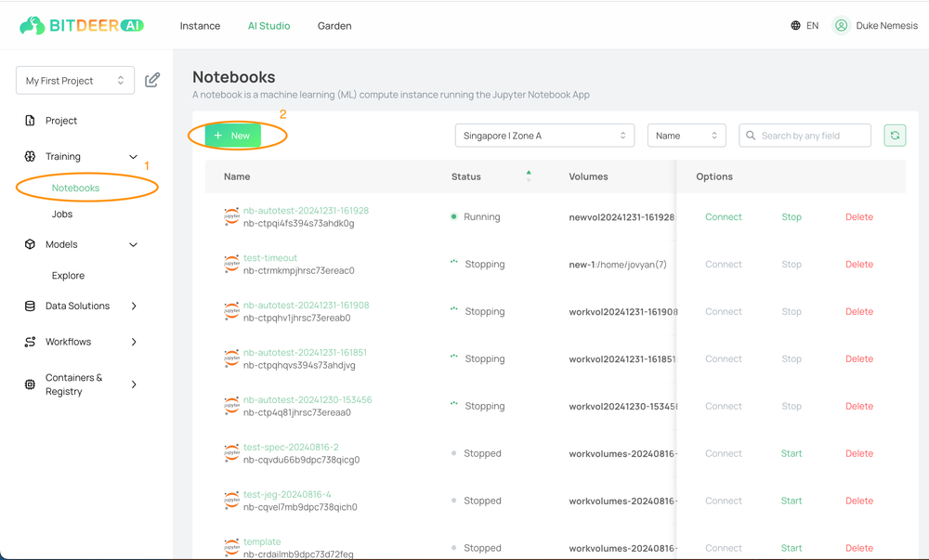Connect to nb-autotest-20241231-161928 notebook
The height and width of the screenshot is (560, 929).
click(x=724, y=216)
